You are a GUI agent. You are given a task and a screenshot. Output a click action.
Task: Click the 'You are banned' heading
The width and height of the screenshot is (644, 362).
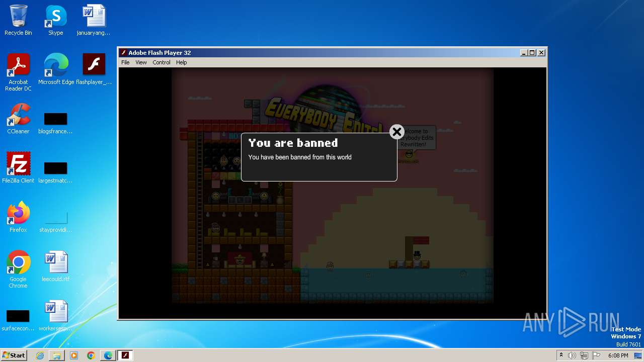[x=293, y=143]
